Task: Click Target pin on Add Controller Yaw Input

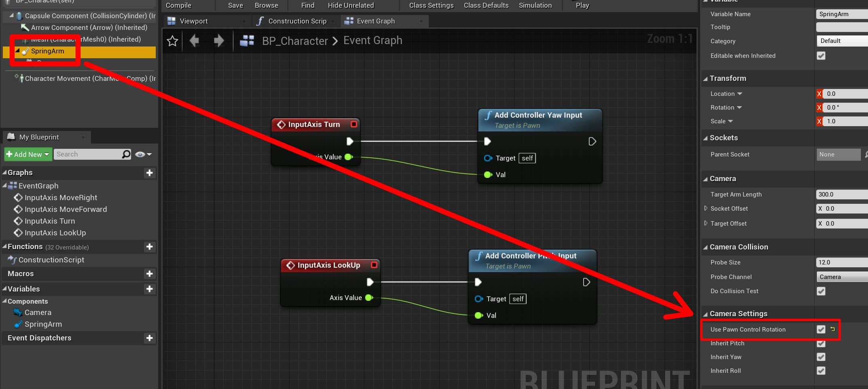Action: coord(488,158)
